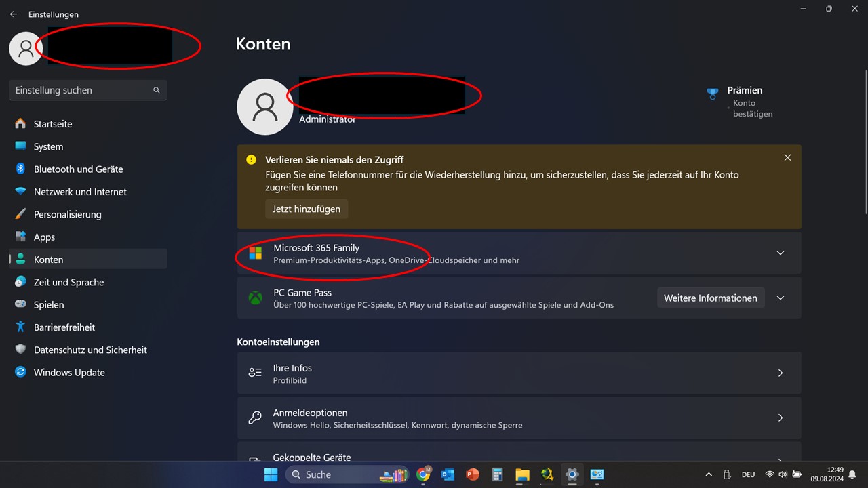Viewport: 868px width, 488px height.
Task: Expand the PC Game Pass section chevron
Action: tap(780, 298)
